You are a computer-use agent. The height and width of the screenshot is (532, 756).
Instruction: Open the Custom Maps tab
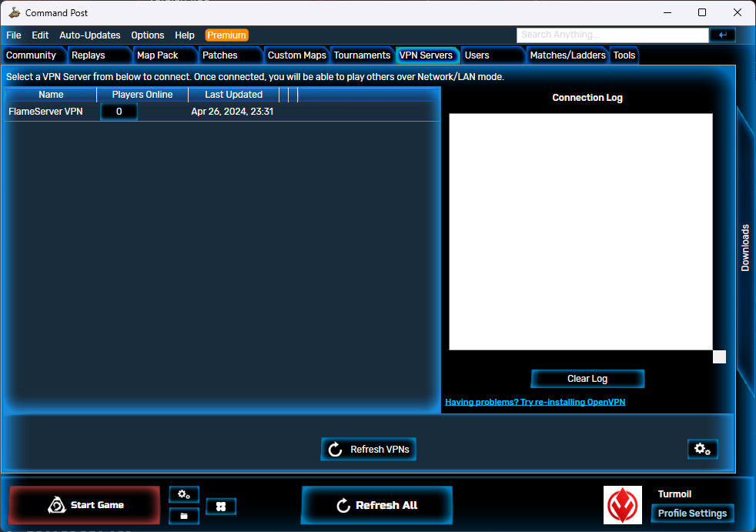pos(296,55)
